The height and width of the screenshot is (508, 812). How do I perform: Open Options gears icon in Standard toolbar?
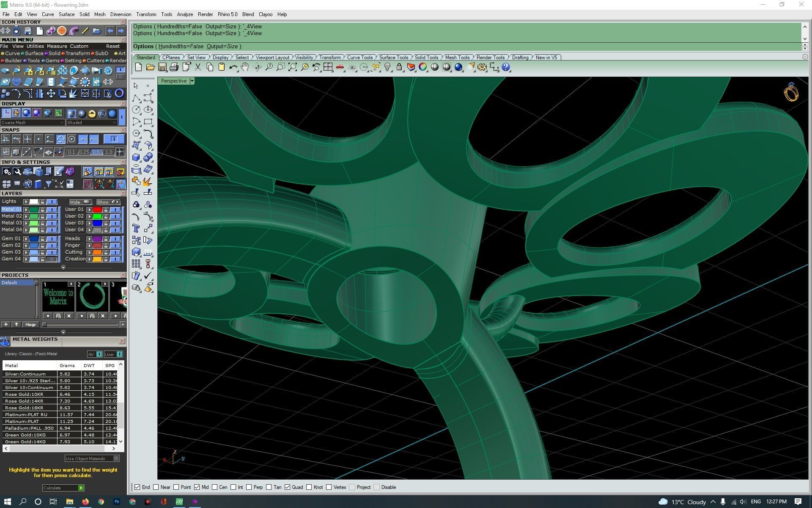483,67
